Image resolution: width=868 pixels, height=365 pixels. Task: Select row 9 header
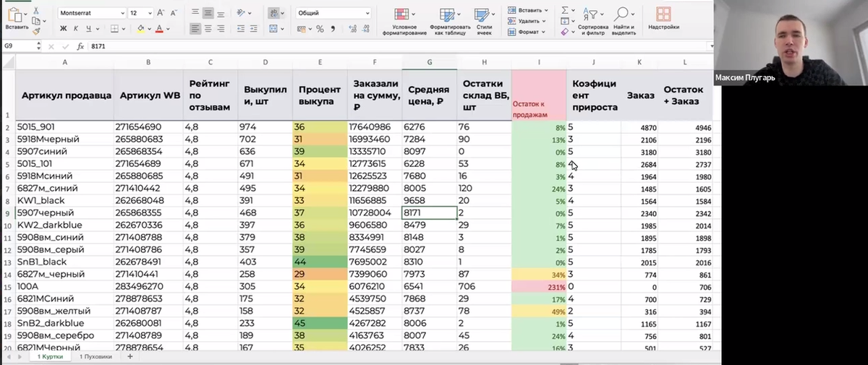coord(7,213)
